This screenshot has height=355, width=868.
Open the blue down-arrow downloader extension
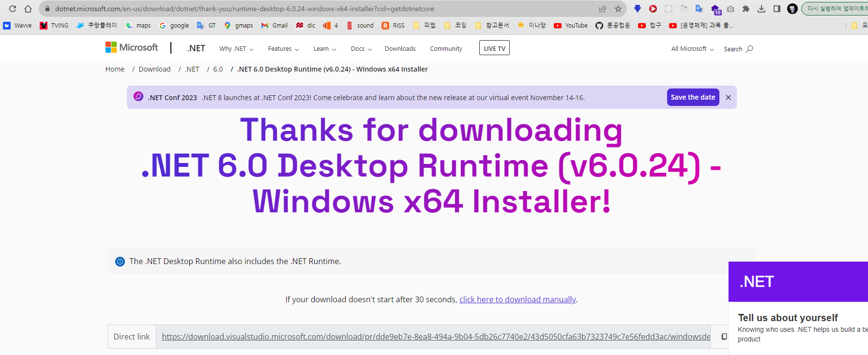pyautogui.click(x=638, y=9)
